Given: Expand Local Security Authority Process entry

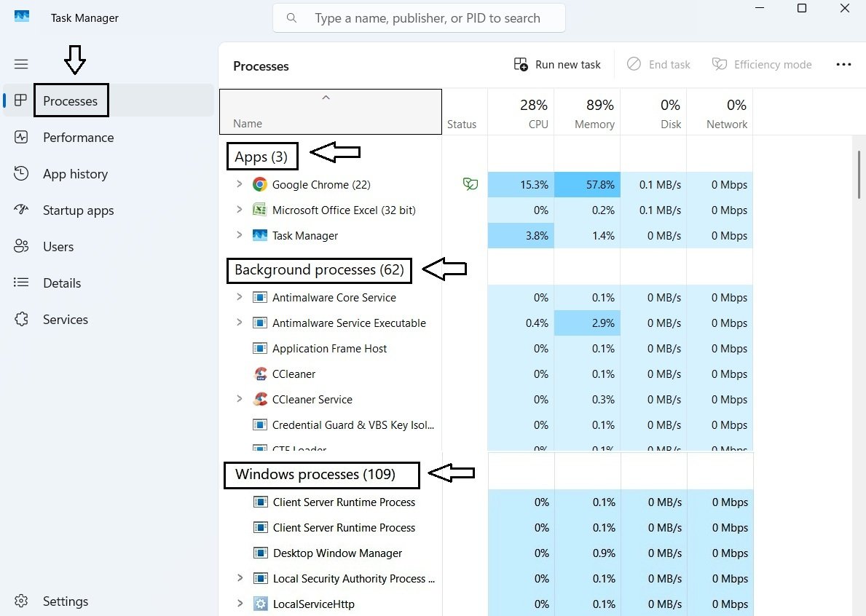Looking at the screenshot, I should point(240,577).
